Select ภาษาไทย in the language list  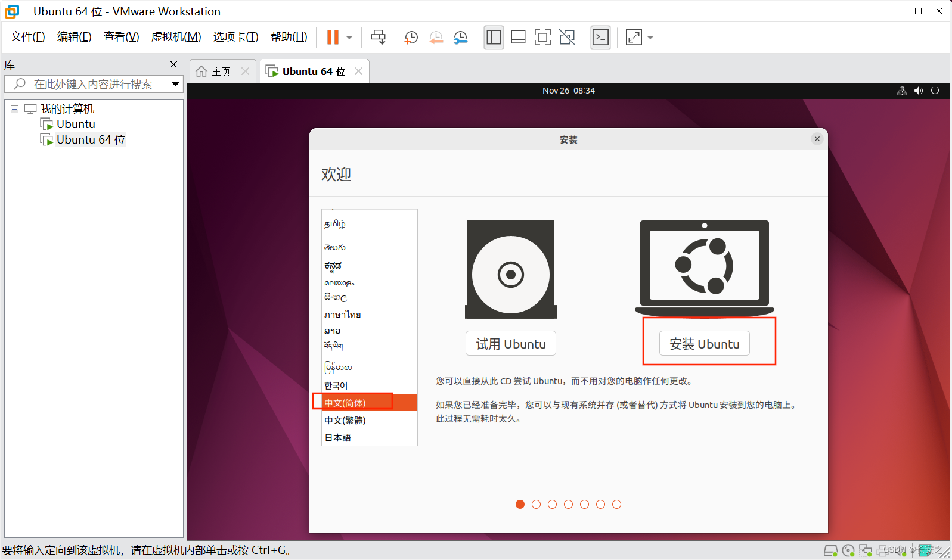pos(343,314)
